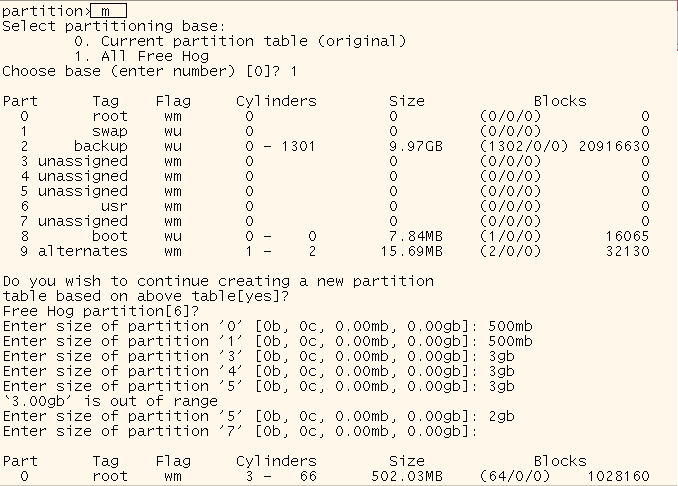Click the 'Choose base (enter number) [0]? 1' line
Viewport: 678px width, 486px height.
pos(150,71)
